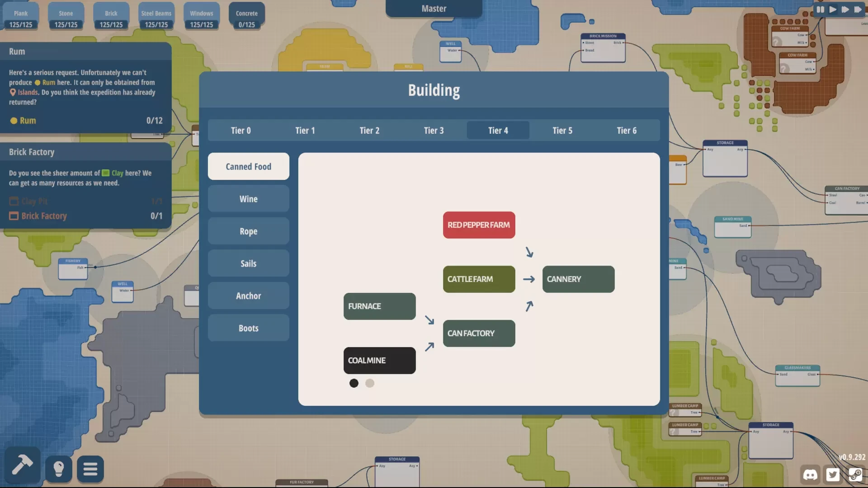Select the Rope building category

pos(248,231)
